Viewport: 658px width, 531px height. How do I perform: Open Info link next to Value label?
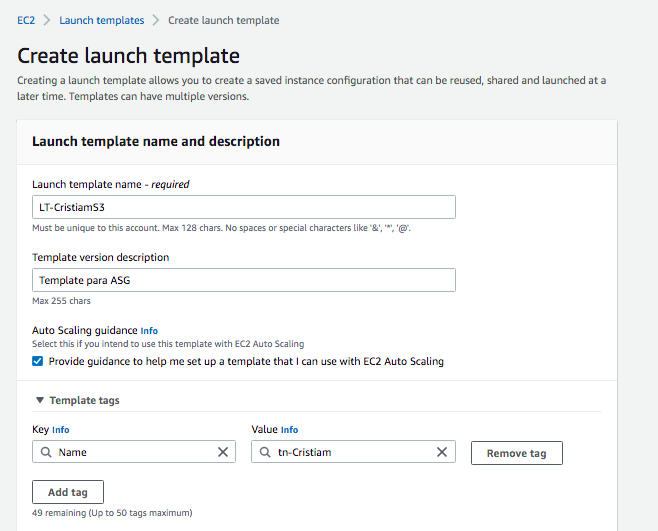point(289,430)
